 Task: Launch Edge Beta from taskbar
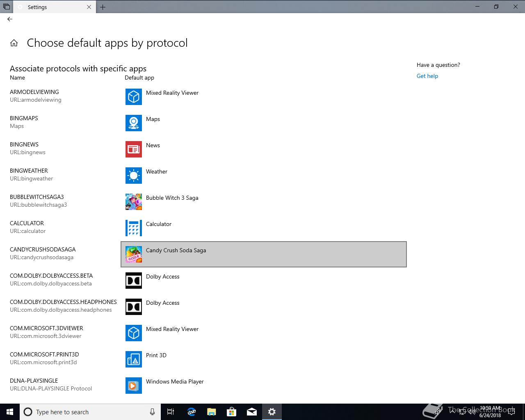coord(191,412)
